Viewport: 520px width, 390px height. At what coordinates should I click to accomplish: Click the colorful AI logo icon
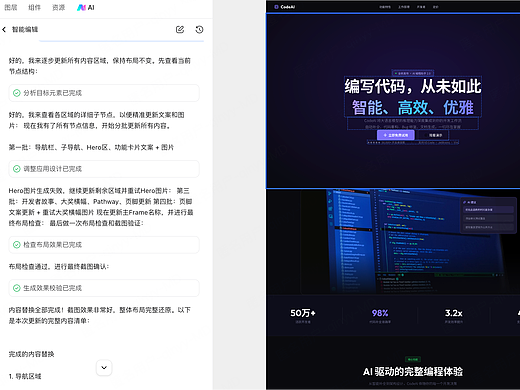point(81,7)
